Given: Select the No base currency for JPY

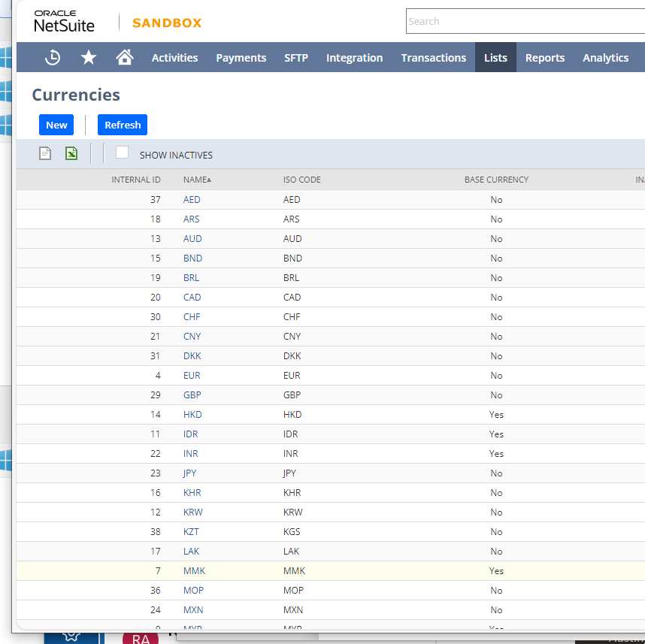Looking at the screenshot, I should coord(496,473).
